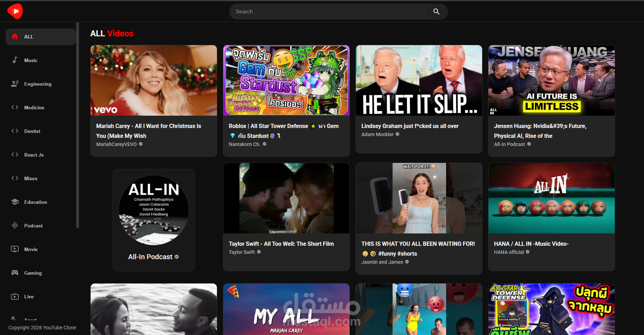Open the Gaming category
This screenshot has width=644, height=335.
point(41,273)
